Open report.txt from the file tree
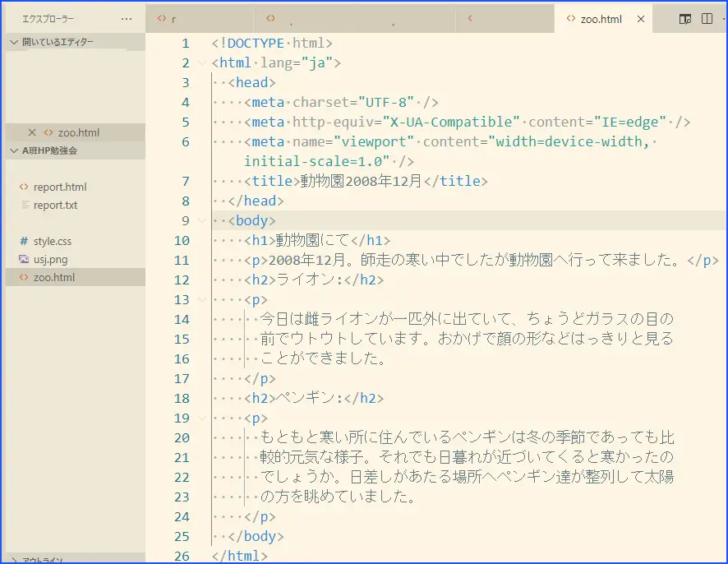 point(56,206)
